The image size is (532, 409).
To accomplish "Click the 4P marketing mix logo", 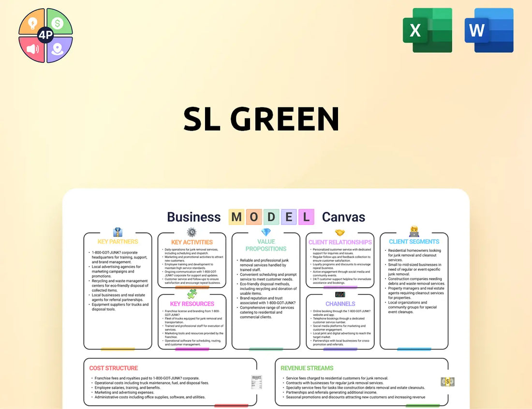I will point(45,35).
